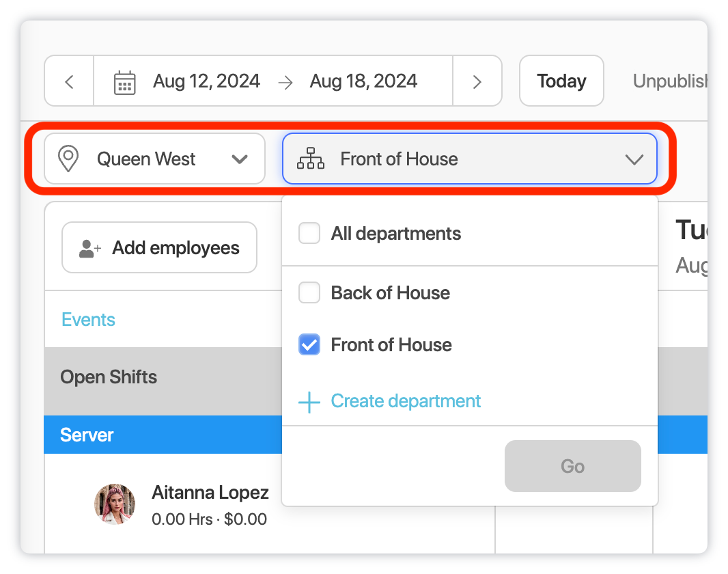Click the Create department link

click(406, 401)
